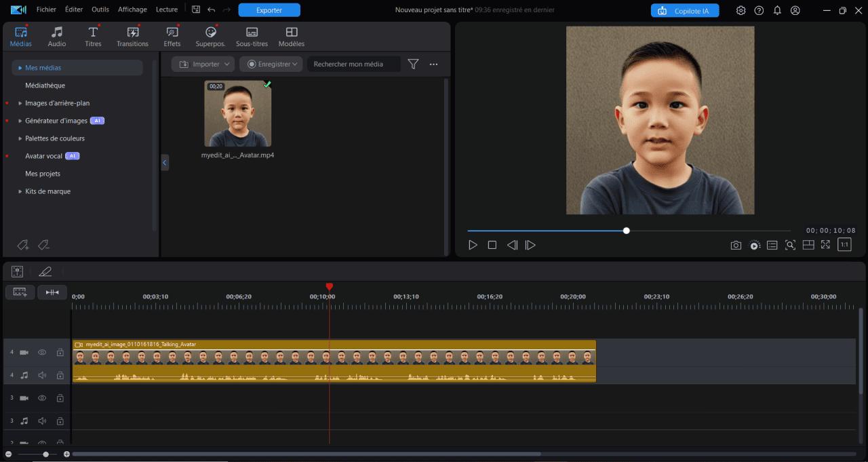Image resolution: width=868 pixels, height=462 pixels.
Task: Open the settings gear in title bar
Action: pyautogui.click(x=741, y=10)
